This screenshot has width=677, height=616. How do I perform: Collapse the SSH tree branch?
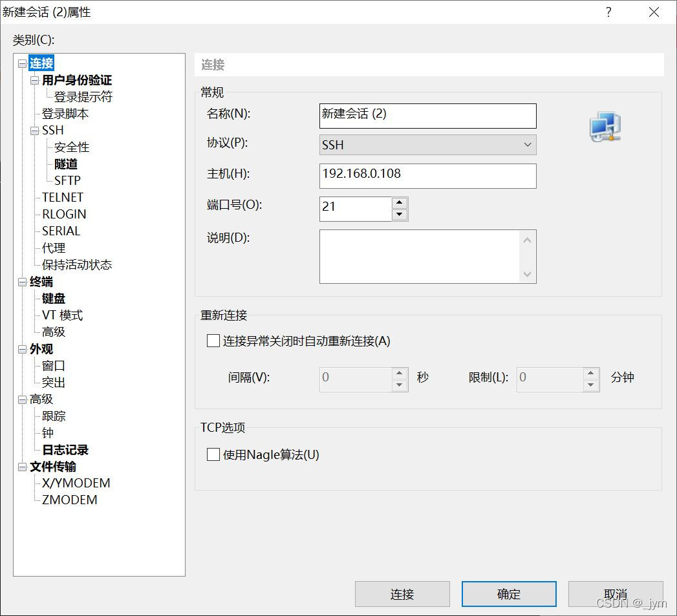tap(34, 130)
